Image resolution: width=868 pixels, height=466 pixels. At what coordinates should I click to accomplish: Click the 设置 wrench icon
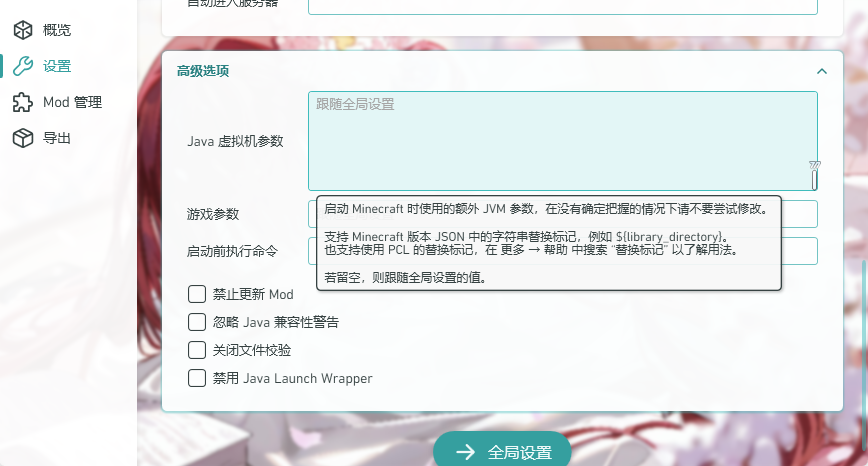point(23,66)
